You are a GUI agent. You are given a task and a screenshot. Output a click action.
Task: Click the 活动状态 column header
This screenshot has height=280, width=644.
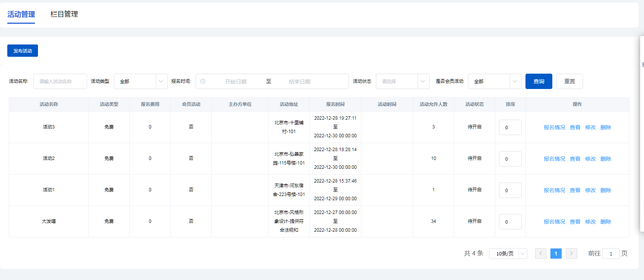click(474, 104)
